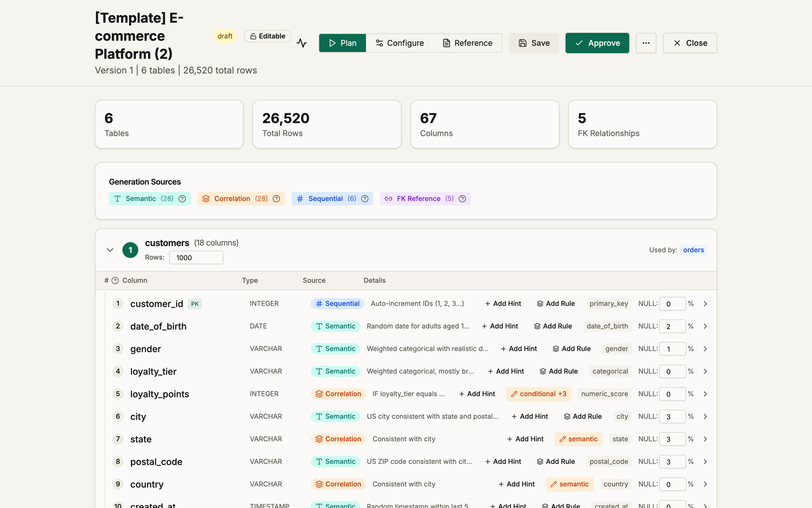Screen dimensions: 812x508
Task: Add Rule for postal_code column
Action: pos(556,462)
